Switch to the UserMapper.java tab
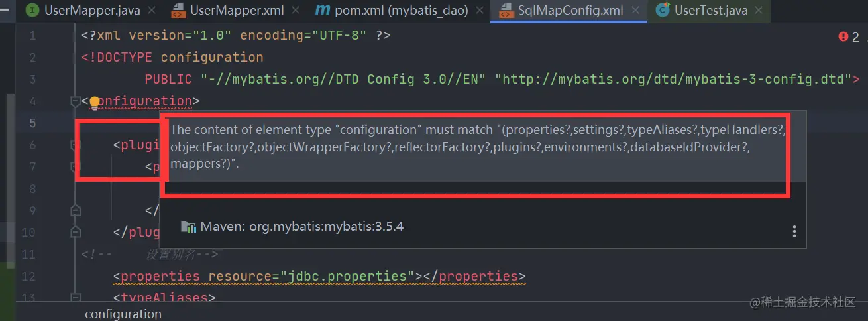Screen dimensions: 868x321 91,10
